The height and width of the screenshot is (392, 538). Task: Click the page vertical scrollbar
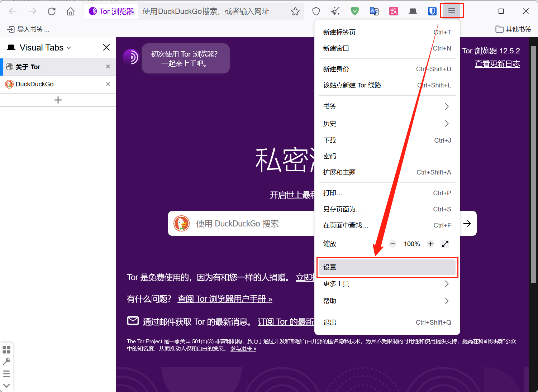click(533, 164)
